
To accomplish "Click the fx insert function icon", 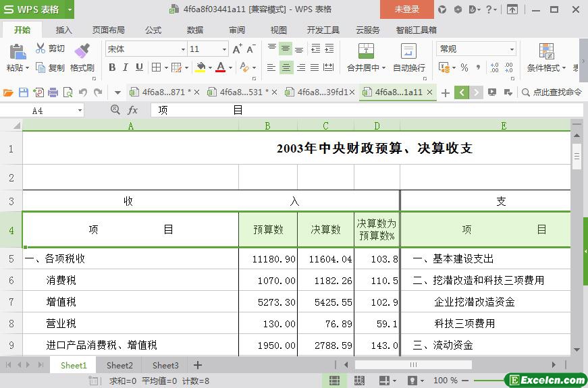I will pyautogui.click(x=133, y=110).
